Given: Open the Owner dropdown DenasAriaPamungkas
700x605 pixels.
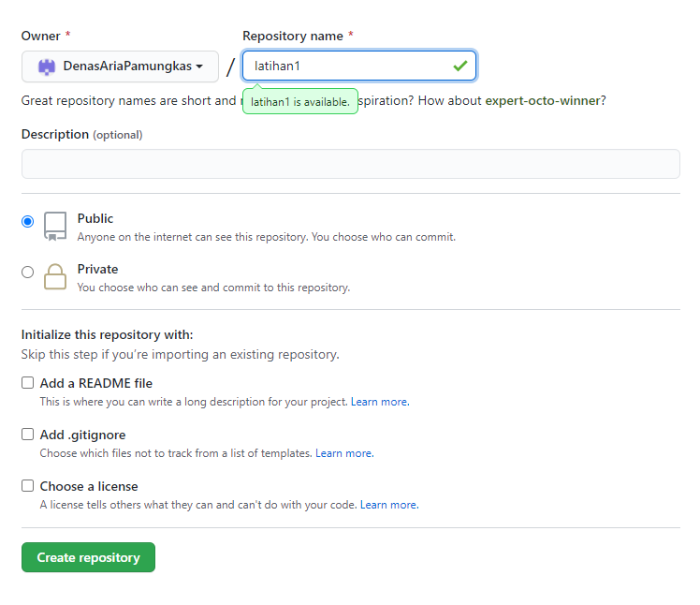Looking at the screenshot, I should pyautogui.click(x=120, y=66).
